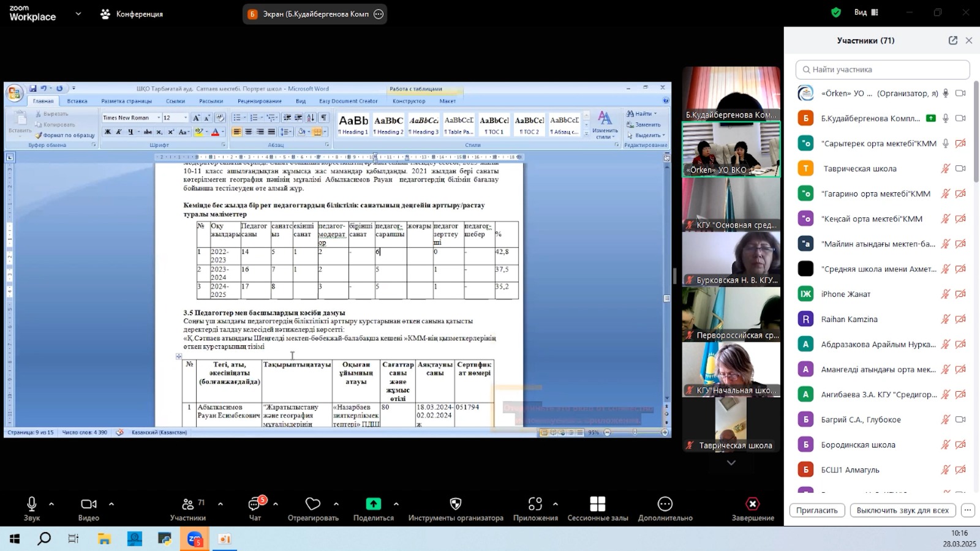This screenshot has height=551, width=980.
Task: Open the Zoom Workplace dropdown chevron
Action: pyautogui.click(x=78, y=13)
